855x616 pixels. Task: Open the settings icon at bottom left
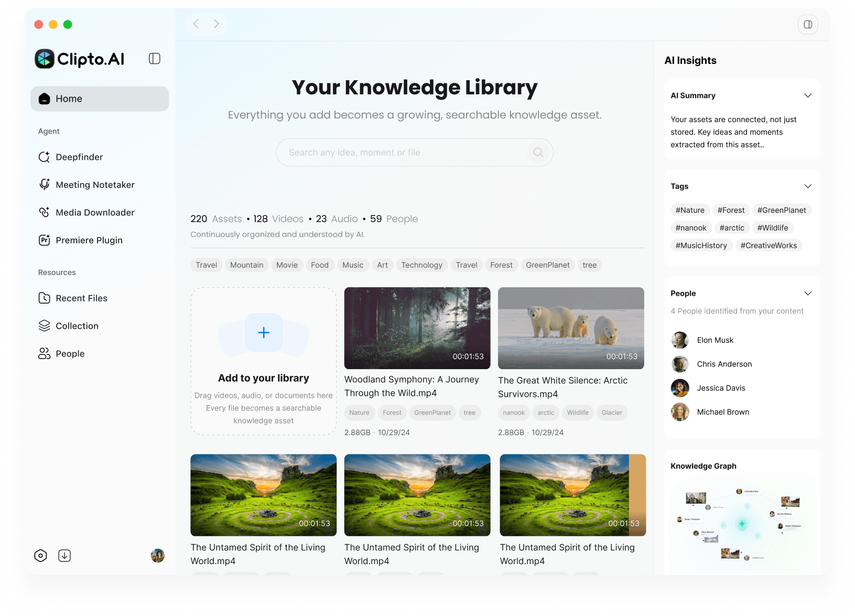41,555
